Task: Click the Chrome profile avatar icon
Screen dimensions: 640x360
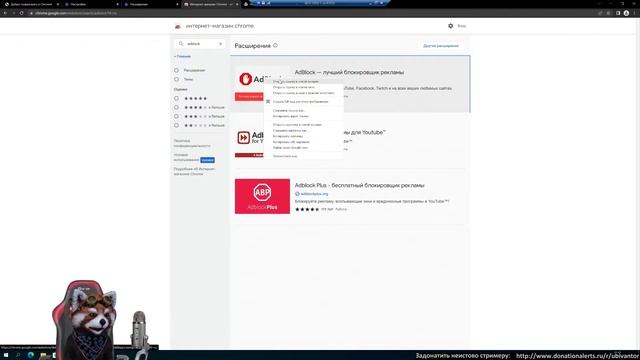Action: 626,13
